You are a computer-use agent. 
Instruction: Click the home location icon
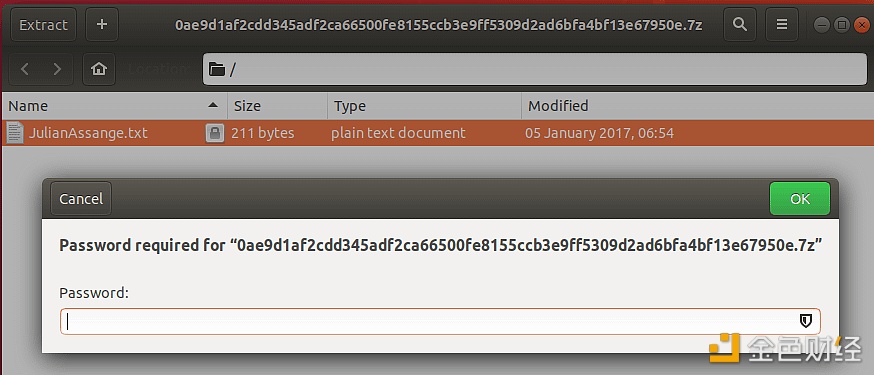click(99, 69)
